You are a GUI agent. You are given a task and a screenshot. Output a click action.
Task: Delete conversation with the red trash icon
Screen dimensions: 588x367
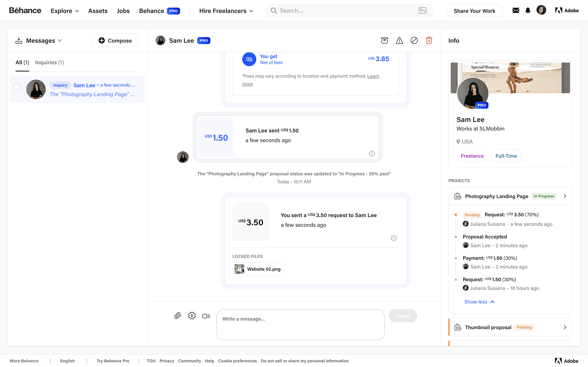click(x=429, y=40)
